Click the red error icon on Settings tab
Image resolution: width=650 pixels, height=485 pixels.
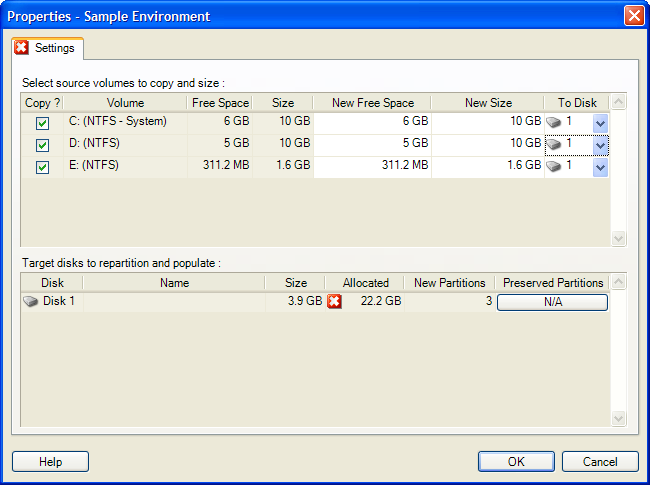coord(22,48)
